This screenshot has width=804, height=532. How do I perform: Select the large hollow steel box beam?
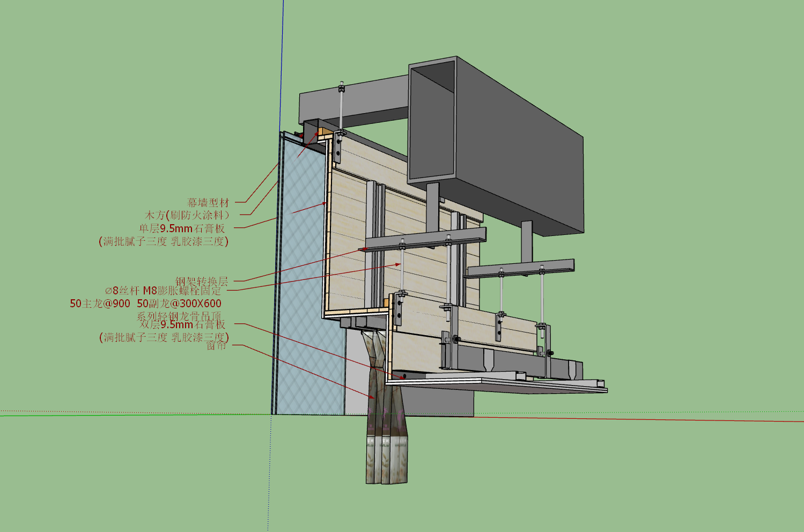pos(496,145)
